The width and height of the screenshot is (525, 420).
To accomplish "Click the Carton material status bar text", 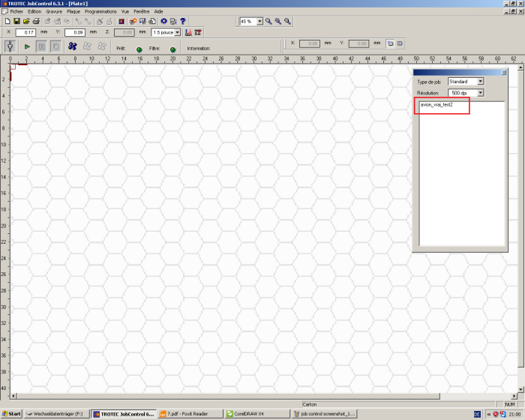I will point(309,404).
